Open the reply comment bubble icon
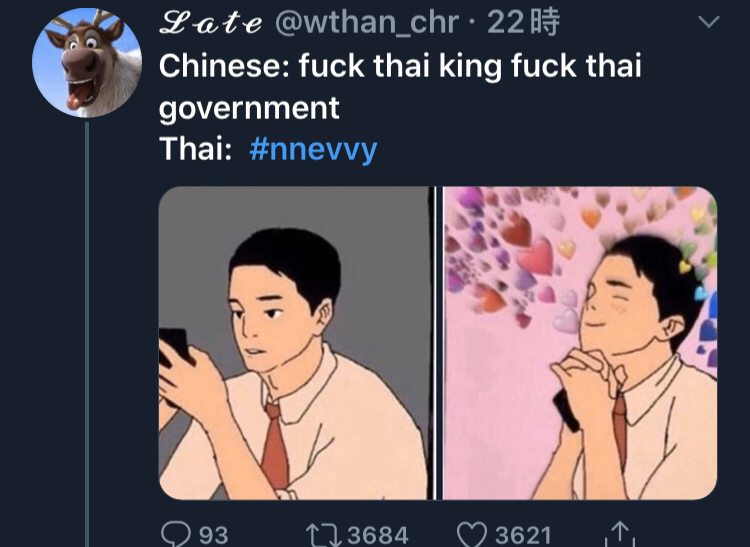Viewport: 750px width, 547px height. click(176, 534)
